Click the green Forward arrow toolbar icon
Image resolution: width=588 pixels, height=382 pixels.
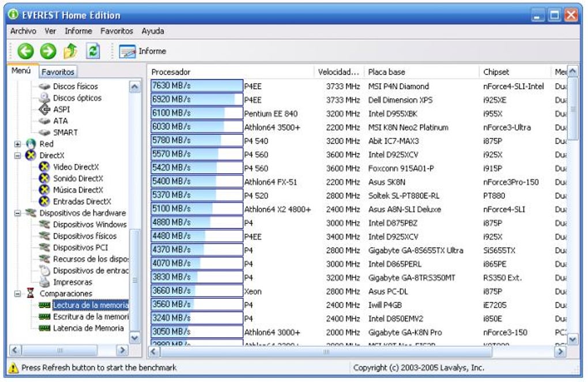tap(48, 51)
